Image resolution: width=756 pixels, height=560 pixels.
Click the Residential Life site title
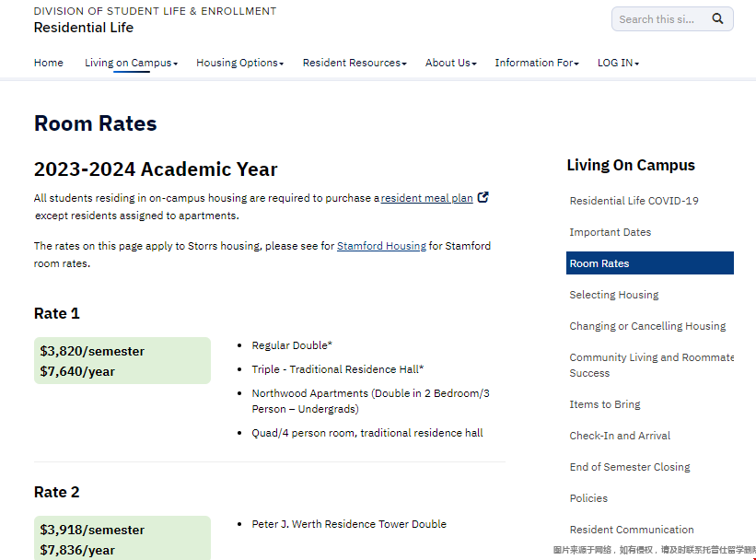point(84,28)
